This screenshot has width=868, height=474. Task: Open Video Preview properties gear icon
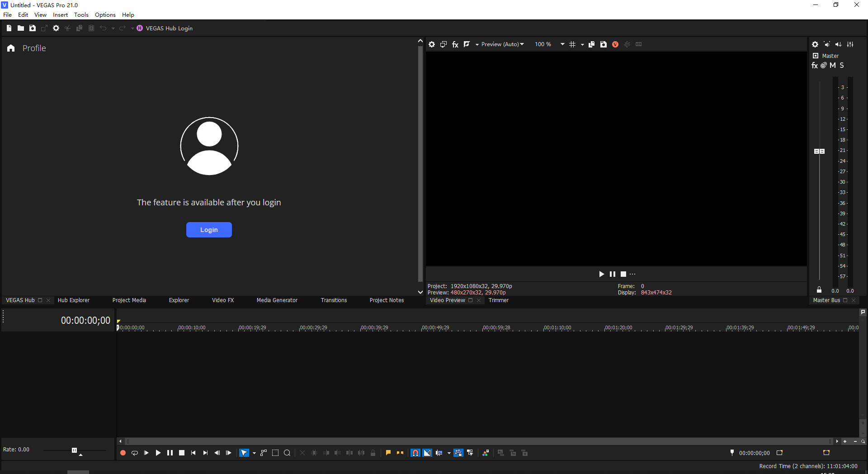tap(432, 44)
